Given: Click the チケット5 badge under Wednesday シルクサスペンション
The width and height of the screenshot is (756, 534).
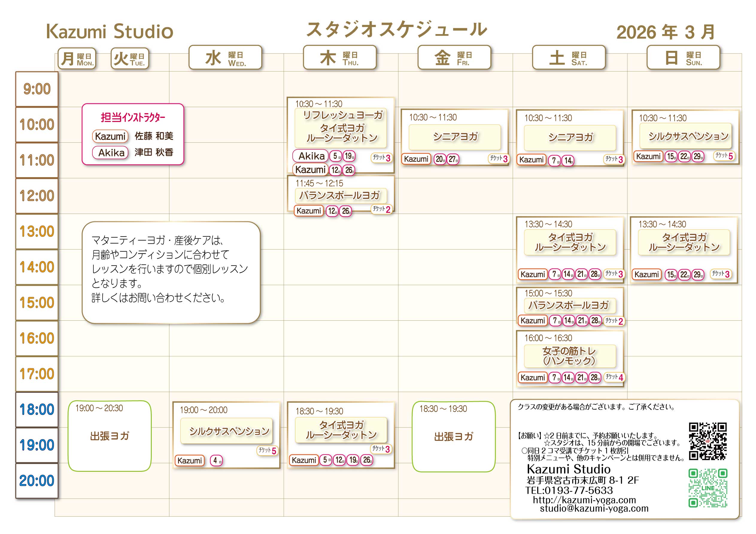Looking at the screenshot, I should pos(267,450).
